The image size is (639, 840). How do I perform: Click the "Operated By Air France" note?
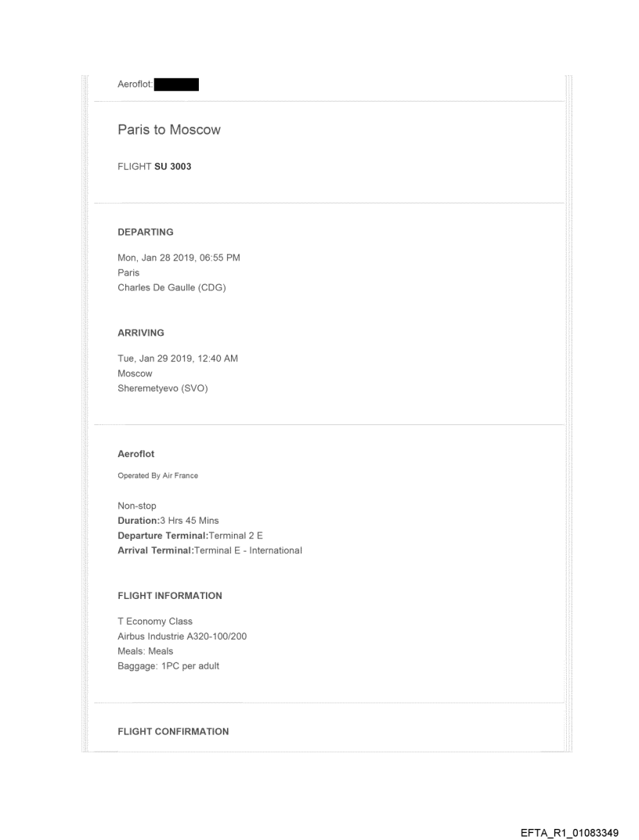click(157, 476)
